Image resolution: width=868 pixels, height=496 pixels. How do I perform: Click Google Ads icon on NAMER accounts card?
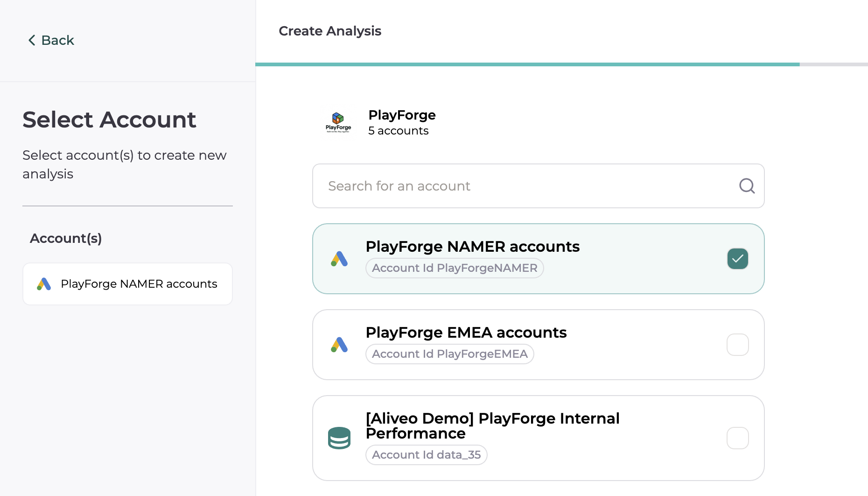point(339,259)
